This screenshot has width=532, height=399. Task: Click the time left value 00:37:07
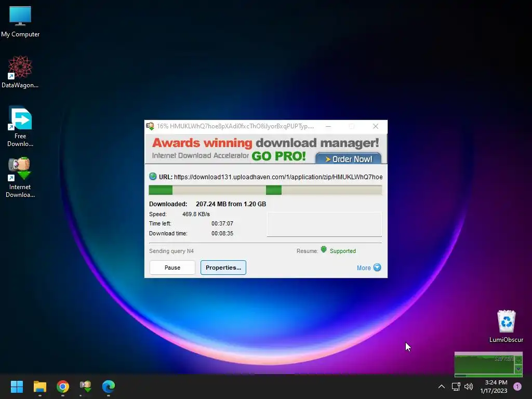[x=222, y=223]
